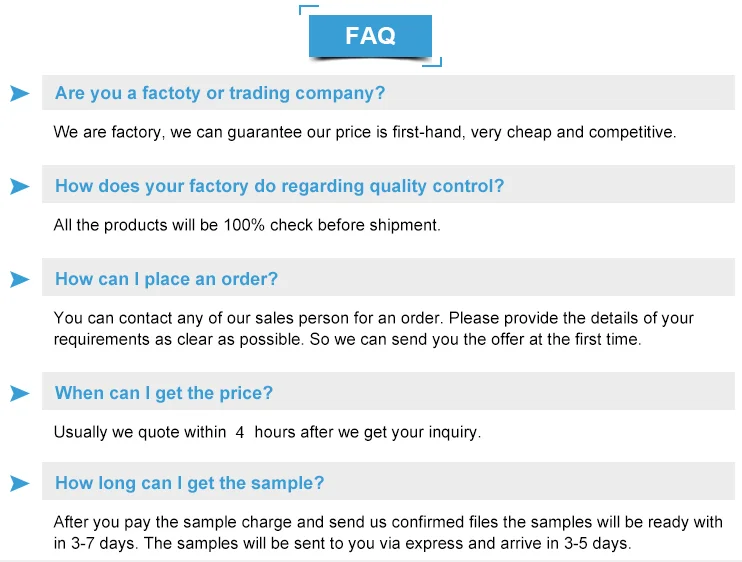
Task: Click the arrow beside 'When can I get the price?'
Action: point(20,394)
